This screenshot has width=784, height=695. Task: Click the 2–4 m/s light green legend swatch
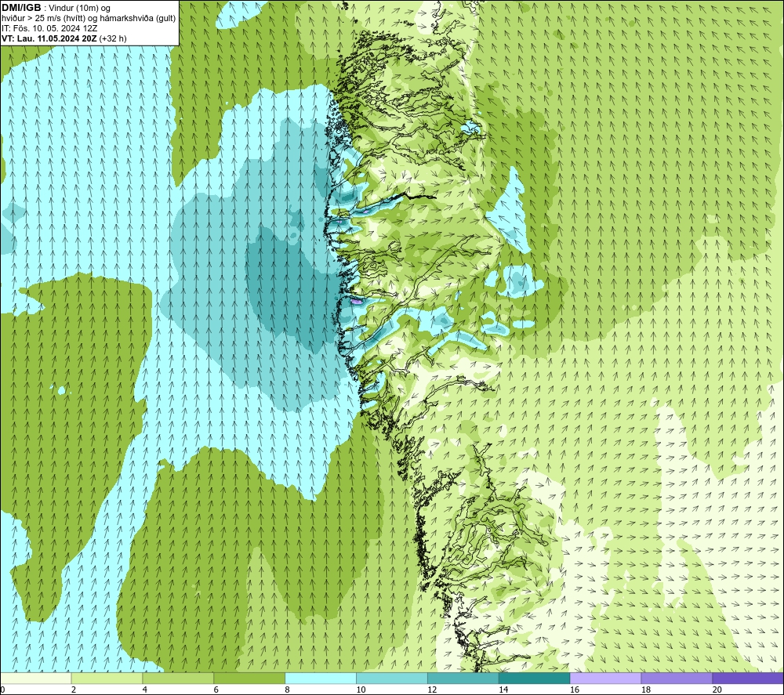pos(107,679)
